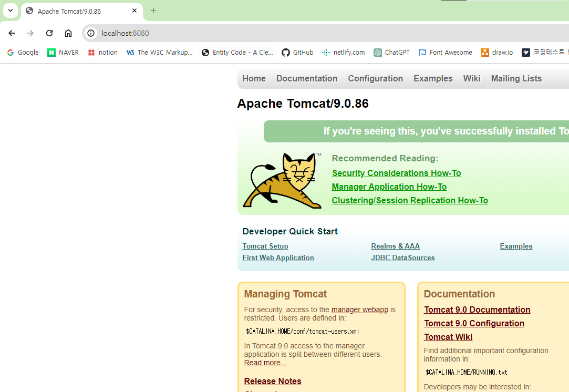
Task: Open the netlify.com bookmark
Action: (x=343, y=53)
